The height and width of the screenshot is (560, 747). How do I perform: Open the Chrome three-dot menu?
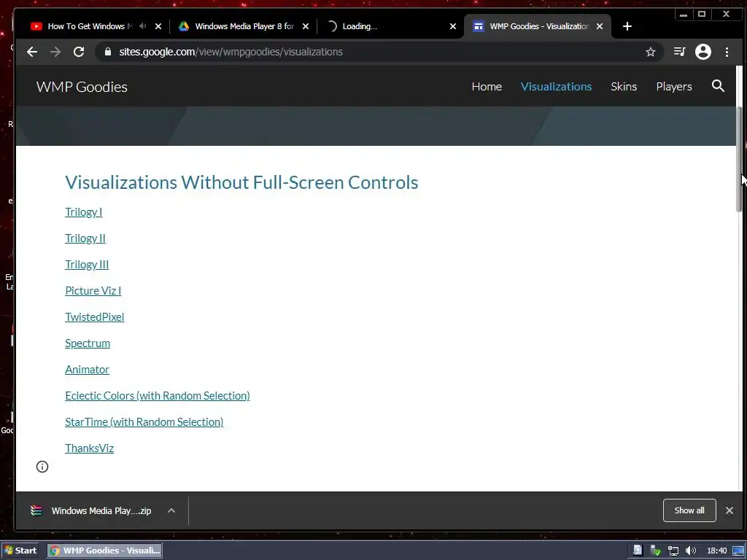pyautogui.click(x=727, y=52)
